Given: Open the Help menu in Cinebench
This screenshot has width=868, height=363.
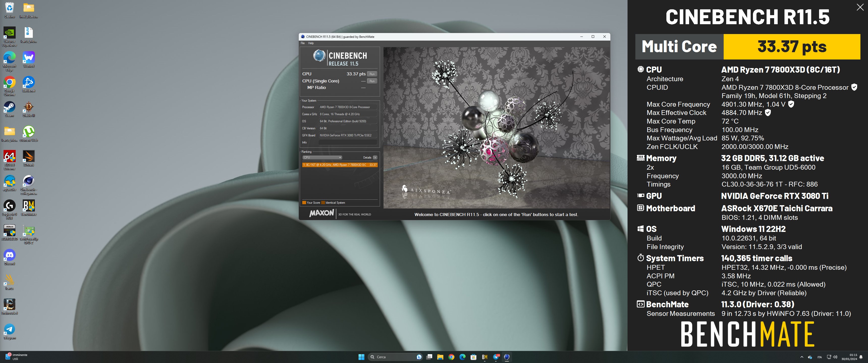Looking at the screenshot, I should (311, 43).
